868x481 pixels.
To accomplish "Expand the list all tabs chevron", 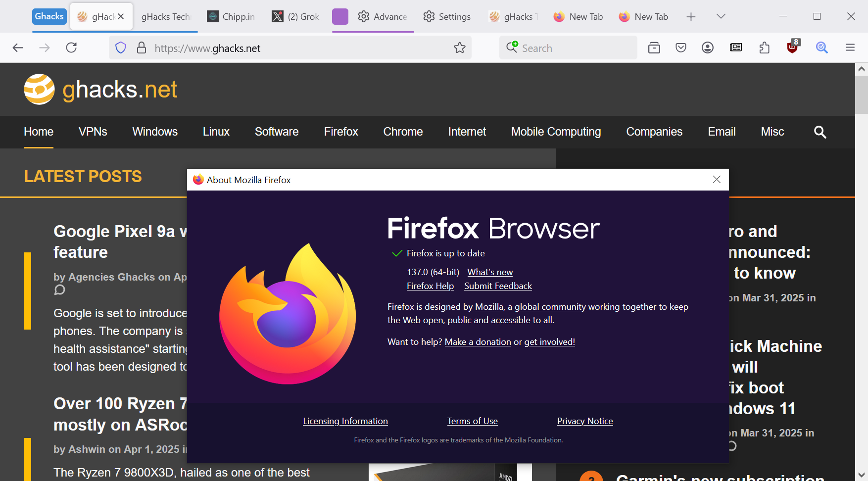I will click(721, 17).
